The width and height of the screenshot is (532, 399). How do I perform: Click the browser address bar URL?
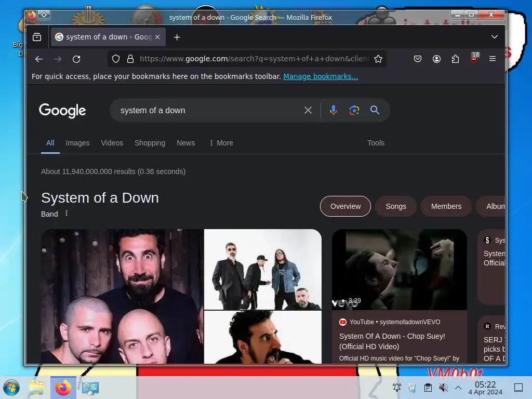click(x=255, y=59)
